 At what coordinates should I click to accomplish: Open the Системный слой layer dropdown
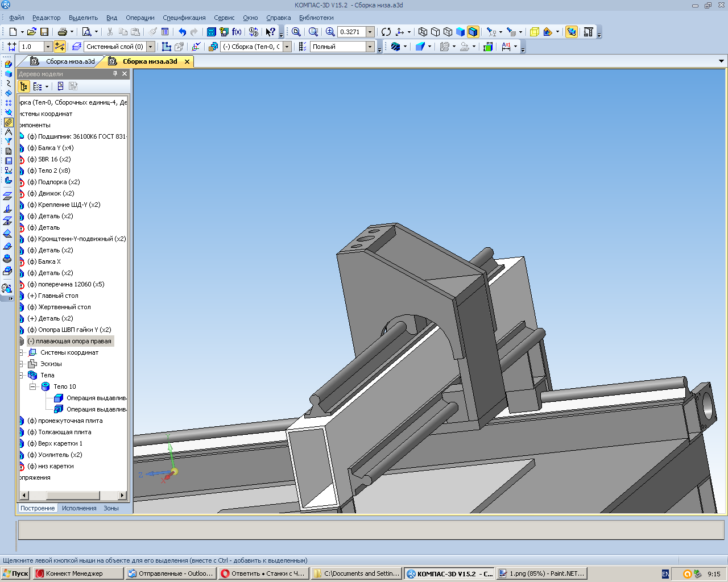point(151,47)
